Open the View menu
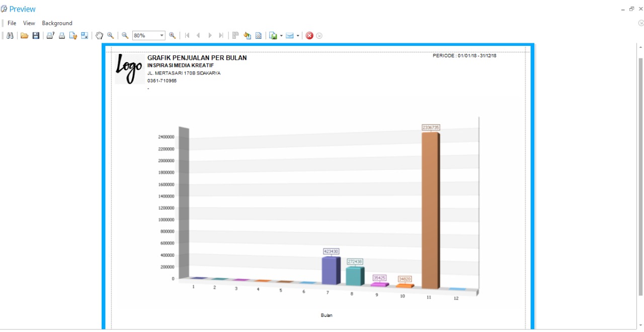644x332 pixels. point(29,23)
